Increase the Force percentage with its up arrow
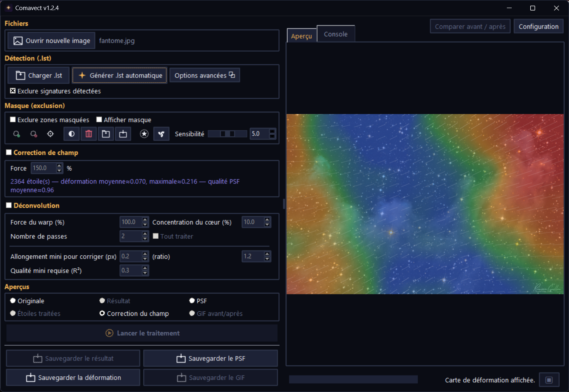The height and width of the screenshot is (392, 569). 59,165
